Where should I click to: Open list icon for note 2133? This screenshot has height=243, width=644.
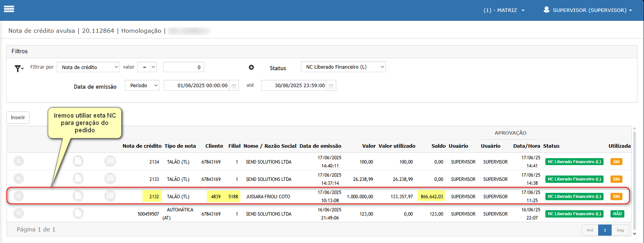(110, 179)
